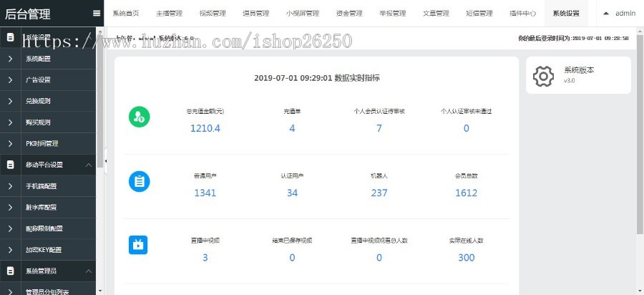Open 加密KEY配置 sidebar item
644x295 pixels.
[43, 250]
